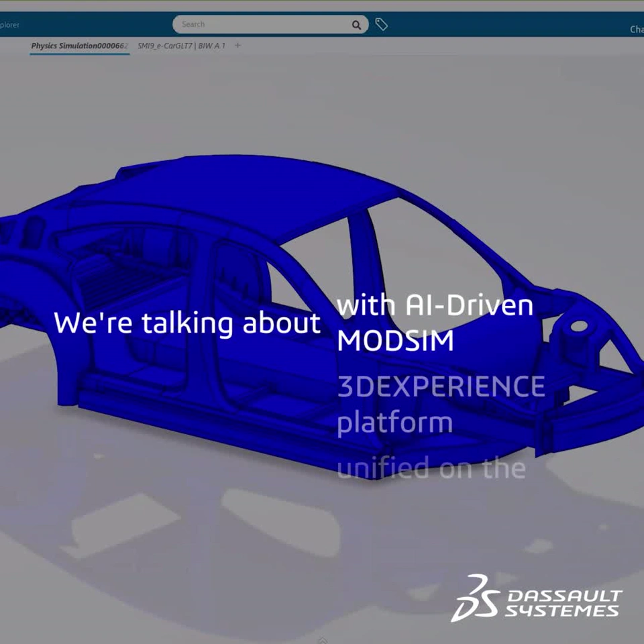Expand the bottom panel chevron handle

[x=323, y=640]
